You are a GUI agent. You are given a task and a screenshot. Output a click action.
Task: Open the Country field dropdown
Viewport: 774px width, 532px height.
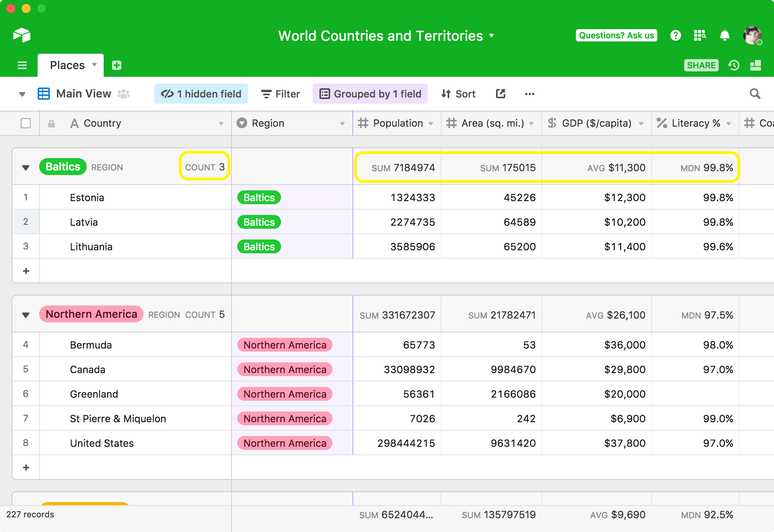[x=221, y=123]
